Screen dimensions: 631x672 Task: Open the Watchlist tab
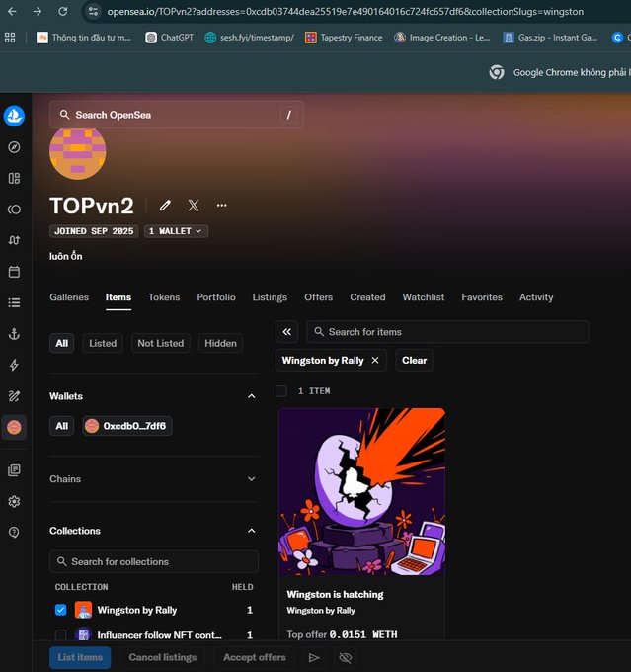424,297
